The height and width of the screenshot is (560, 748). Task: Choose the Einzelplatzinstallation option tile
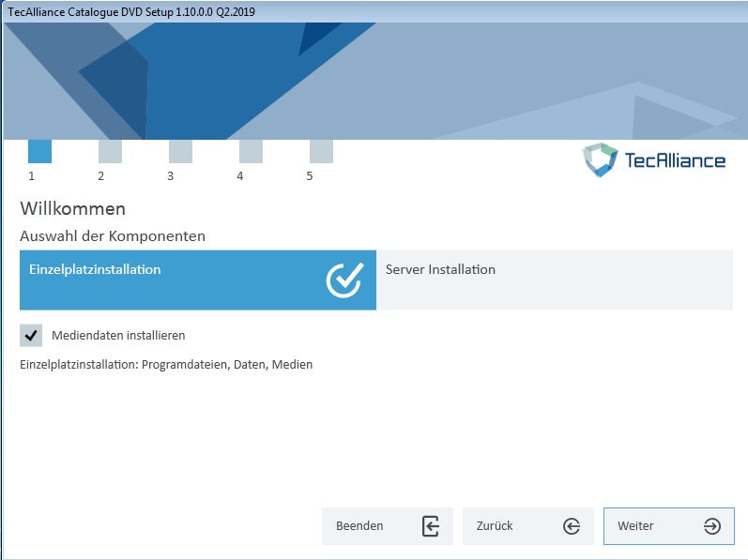[x=169, y=280]
